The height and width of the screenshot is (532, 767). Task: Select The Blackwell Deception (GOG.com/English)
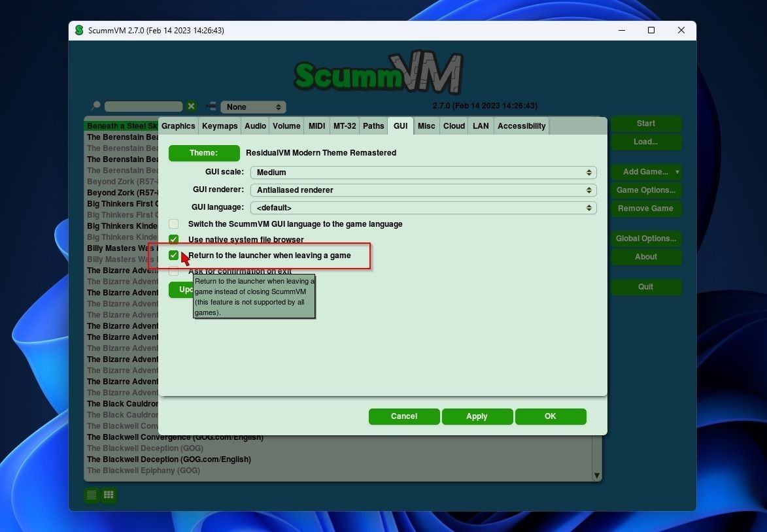[169, 459]
